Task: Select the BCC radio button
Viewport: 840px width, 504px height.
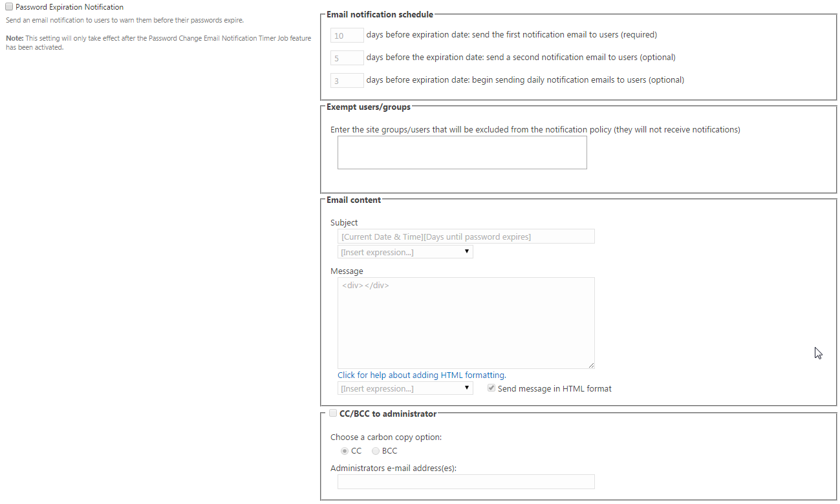Action: (376, 451)
